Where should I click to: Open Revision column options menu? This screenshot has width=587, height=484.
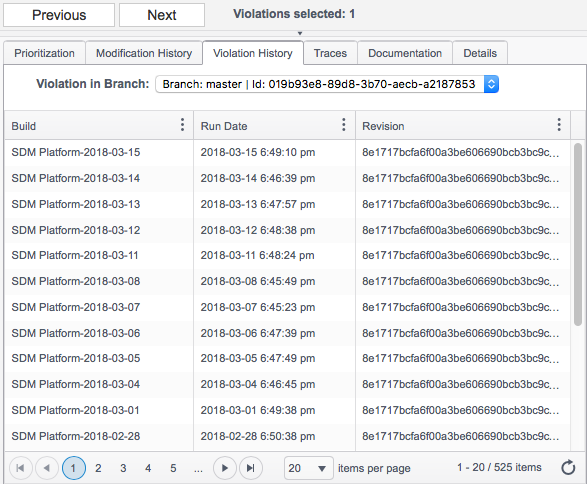point(559,125)
